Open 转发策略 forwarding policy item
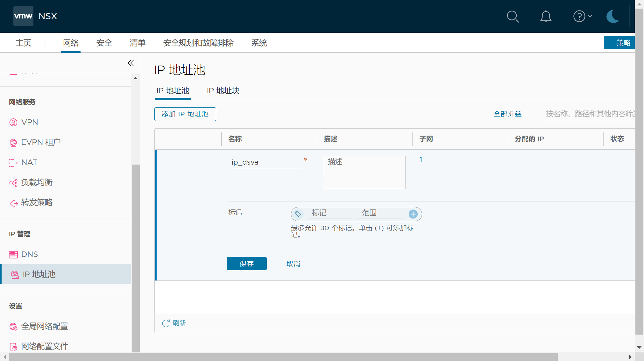The height and width of the screenshot is (361, 644). coord(37,202)
